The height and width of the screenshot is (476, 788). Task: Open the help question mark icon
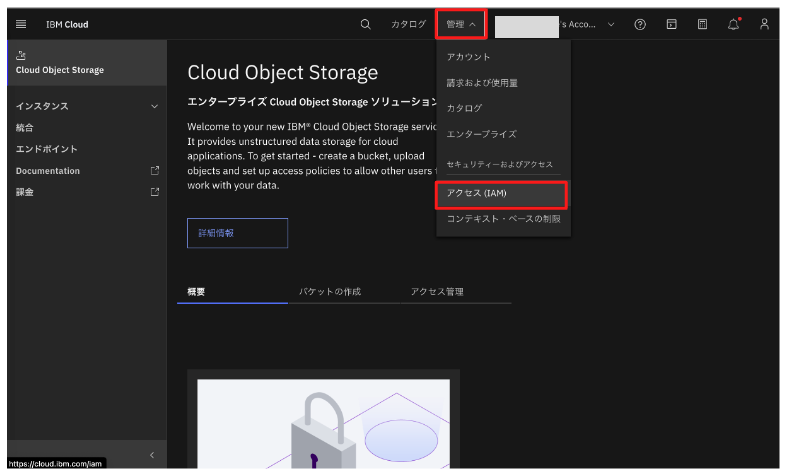pos(640,24)
